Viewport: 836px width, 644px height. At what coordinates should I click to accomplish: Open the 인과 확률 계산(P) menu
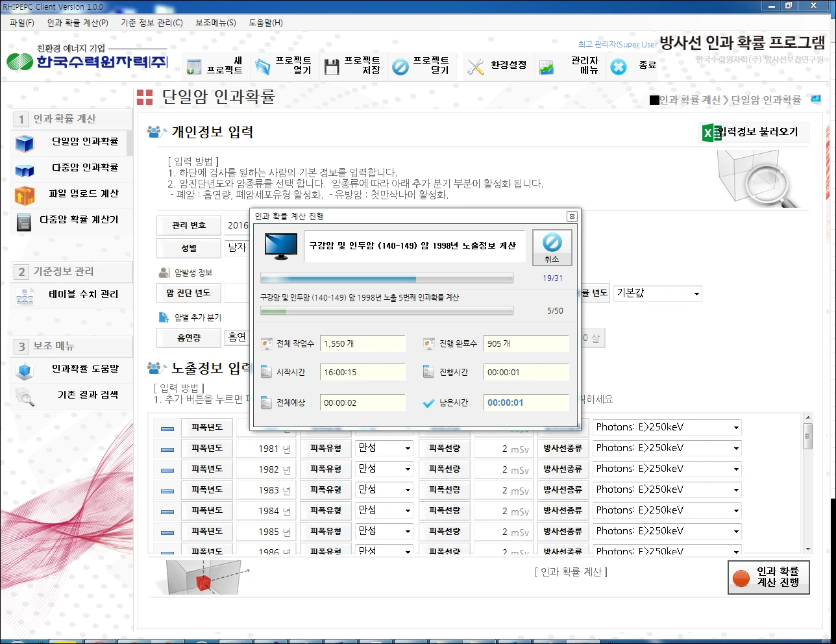(77, 23)
